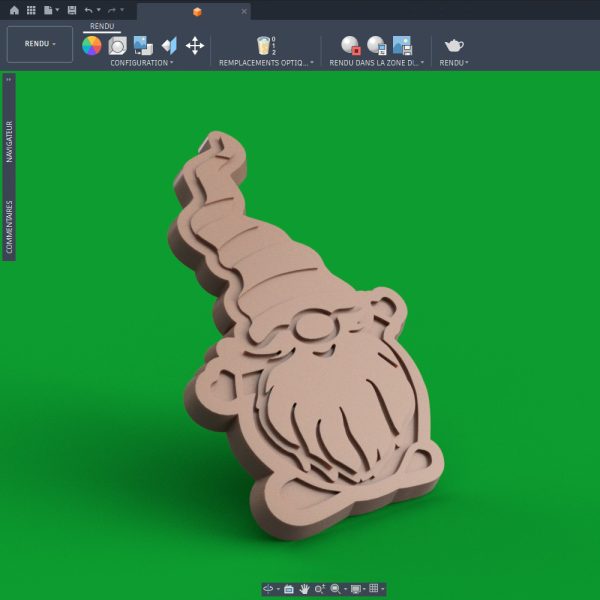Click the Look At camera icon
The image size is (600, 600).
(x=289, y=589)
